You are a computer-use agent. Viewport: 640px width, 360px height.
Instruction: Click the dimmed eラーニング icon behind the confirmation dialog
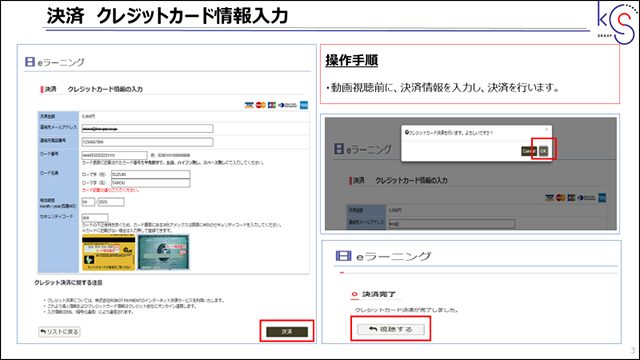coord(339,149)
